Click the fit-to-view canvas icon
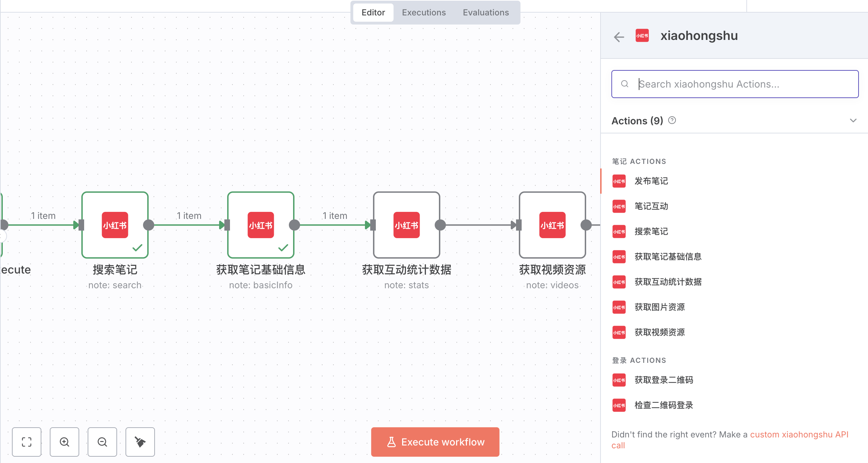868x463 pixels. point(27,442)
